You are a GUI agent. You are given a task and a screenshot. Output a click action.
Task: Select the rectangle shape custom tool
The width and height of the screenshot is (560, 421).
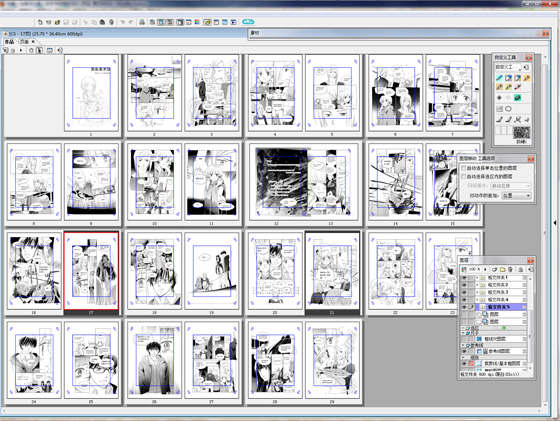pos(499,109)
